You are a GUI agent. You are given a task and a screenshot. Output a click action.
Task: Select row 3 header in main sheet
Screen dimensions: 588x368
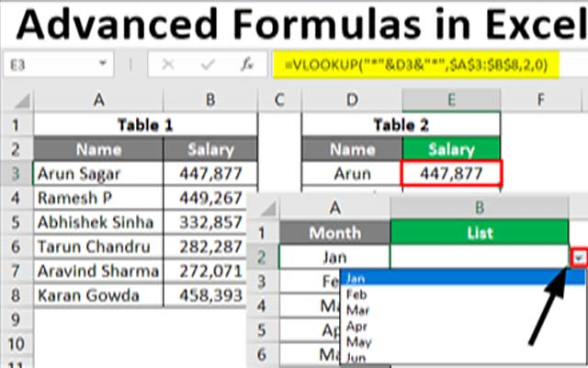[x=17, y=174]
